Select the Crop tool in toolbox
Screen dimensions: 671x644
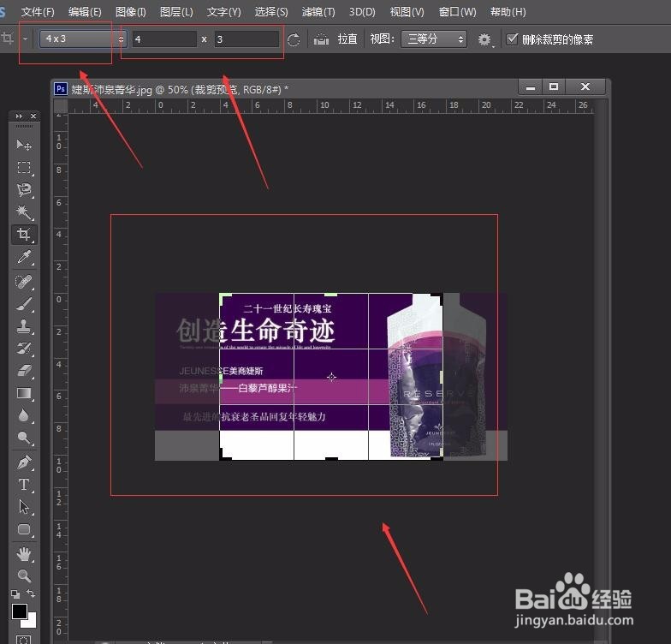click(24, 235)
